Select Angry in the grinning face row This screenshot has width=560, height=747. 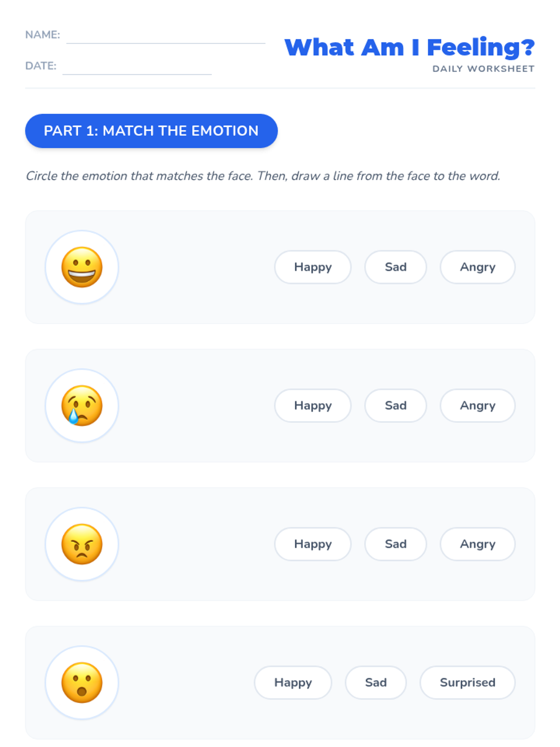tap(477, 267)
